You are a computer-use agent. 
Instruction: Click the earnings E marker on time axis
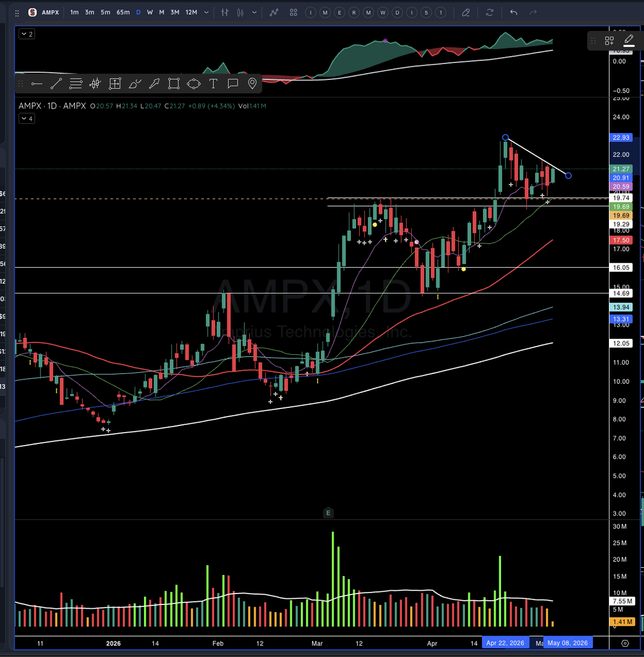click(329, 513)
